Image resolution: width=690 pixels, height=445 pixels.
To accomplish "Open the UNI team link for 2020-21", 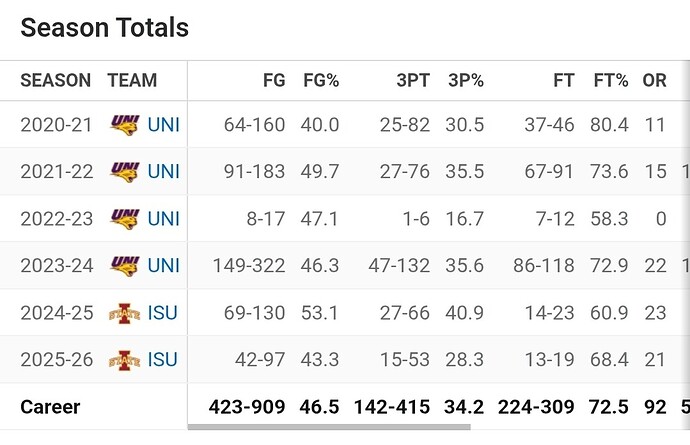I will 163,125.
